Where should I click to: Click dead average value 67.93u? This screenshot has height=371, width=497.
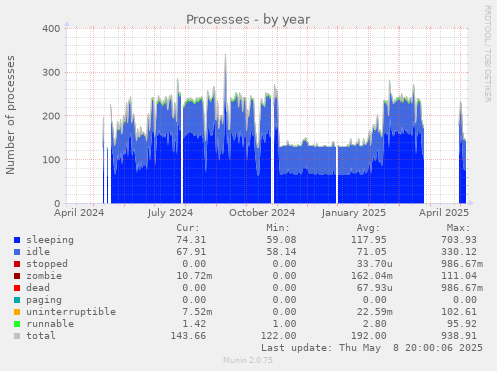(x=375, y=288)
